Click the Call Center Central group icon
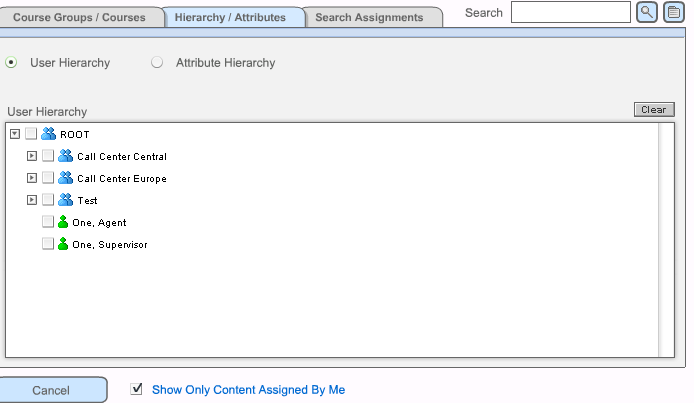Image resolution: width=694 pixels, height=403 pixels. (x=65, y=156)
